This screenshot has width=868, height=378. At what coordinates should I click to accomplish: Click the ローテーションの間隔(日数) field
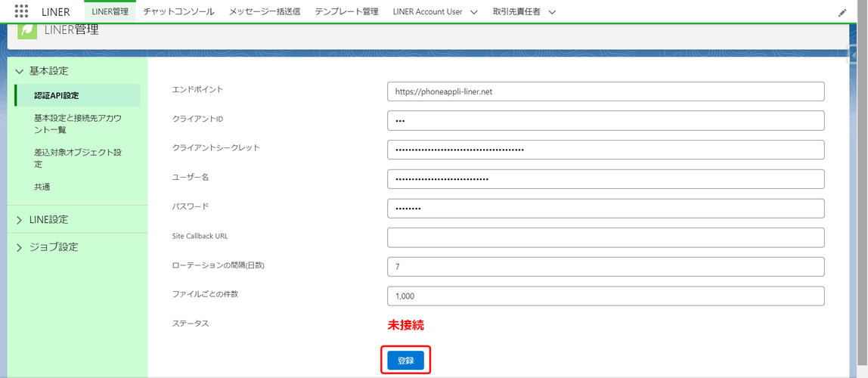[605, 267]
